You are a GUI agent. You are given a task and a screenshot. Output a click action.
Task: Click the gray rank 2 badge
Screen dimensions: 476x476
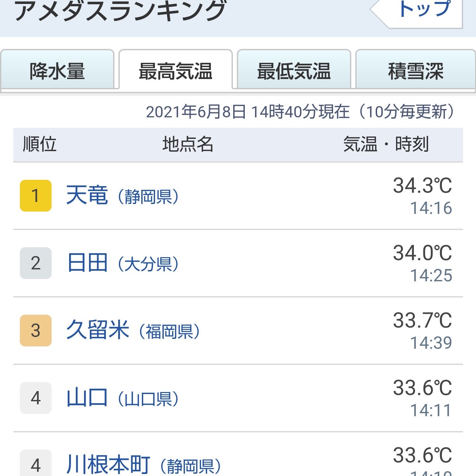[x=36, y=263]
